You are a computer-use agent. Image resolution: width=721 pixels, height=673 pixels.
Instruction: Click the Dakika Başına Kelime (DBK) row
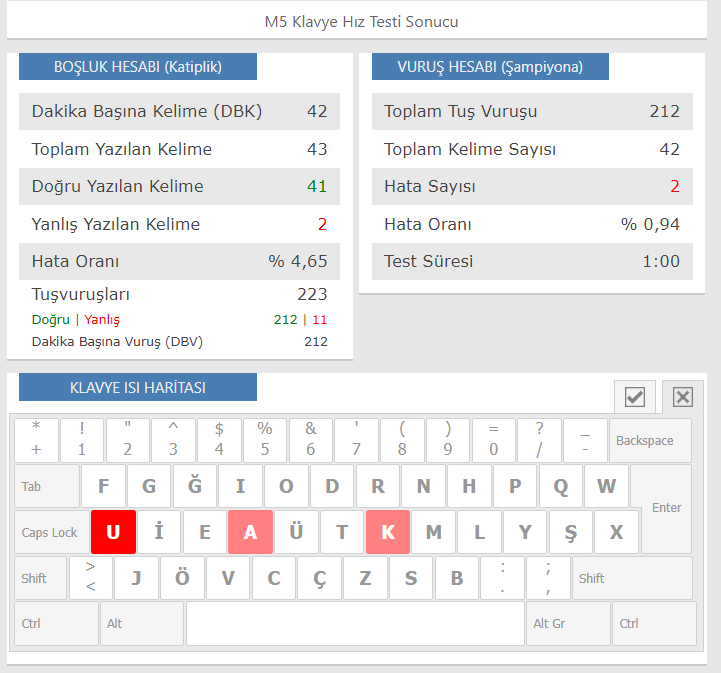(x=179, y=111)
